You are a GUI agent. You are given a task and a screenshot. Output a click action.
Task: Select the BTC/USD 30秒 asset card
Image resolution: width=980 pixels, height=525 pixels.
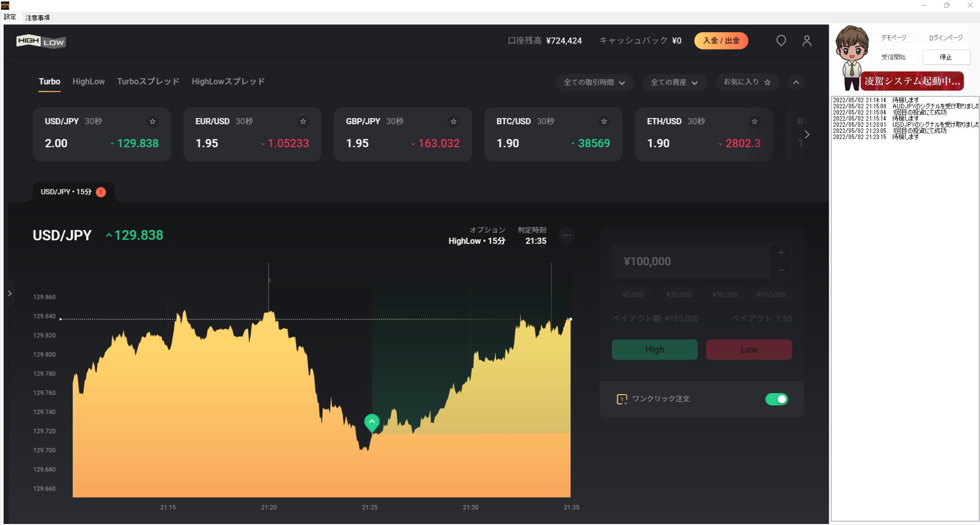point(554,134)
